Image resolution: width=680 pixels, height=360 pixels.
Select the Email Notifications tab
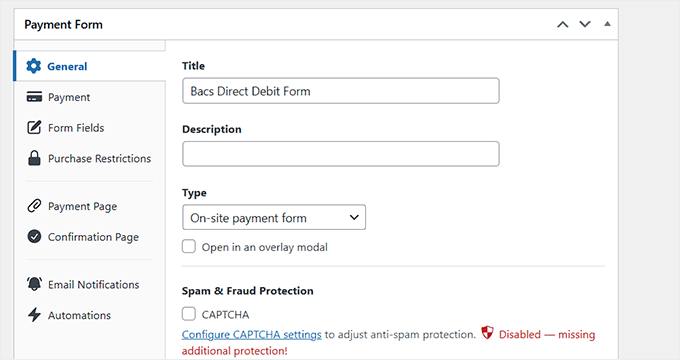(x=90, y=284)
